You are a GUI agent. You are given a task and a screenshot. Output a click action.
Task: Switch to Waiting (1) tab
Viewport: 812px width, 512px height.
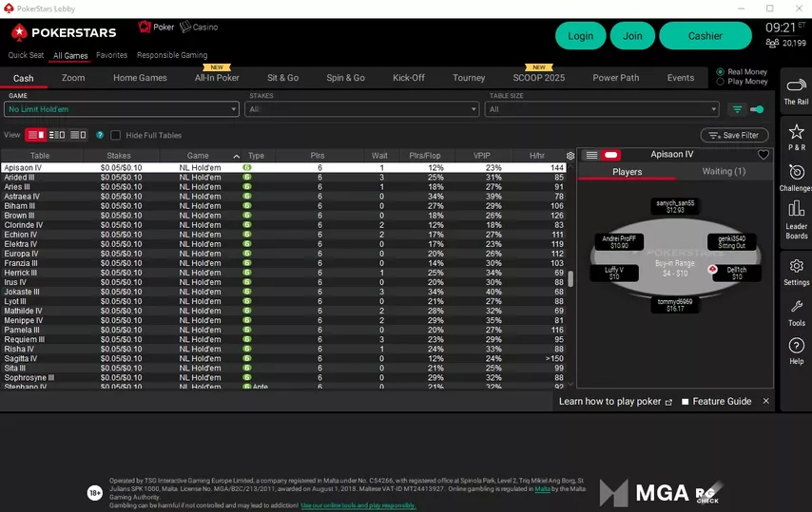pyautogui.click(x=724, y=172)
